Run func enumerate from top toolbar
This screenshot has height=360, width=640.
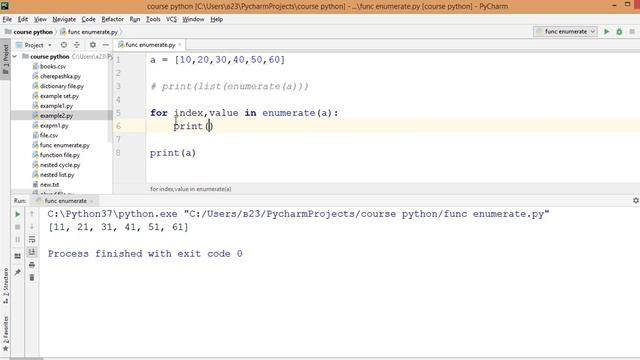click(607, 31)
